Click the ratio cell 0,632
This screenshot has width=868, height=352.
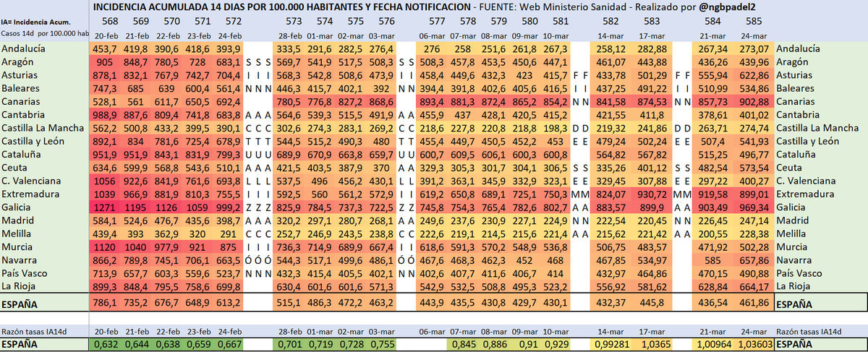[106, 345]
